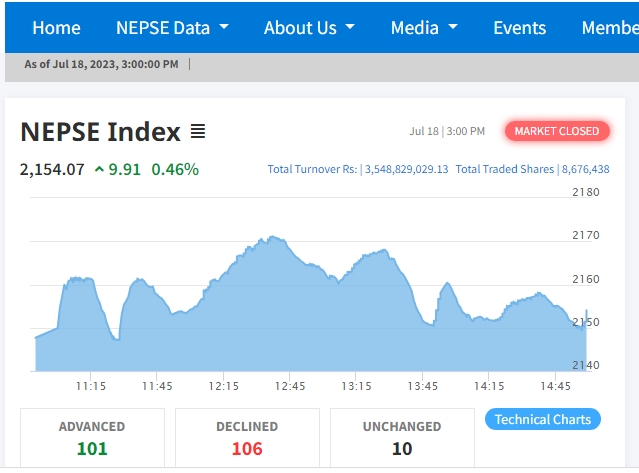
Task: Expand the NEPSE Data dropdown menu
Action: point(172,27)
